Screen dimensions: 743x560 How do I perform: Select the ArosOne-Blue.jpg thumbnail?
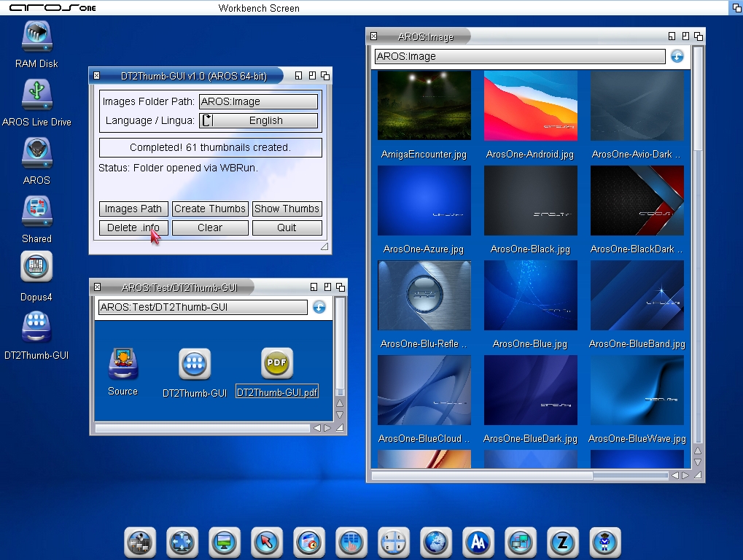point(531,295)
